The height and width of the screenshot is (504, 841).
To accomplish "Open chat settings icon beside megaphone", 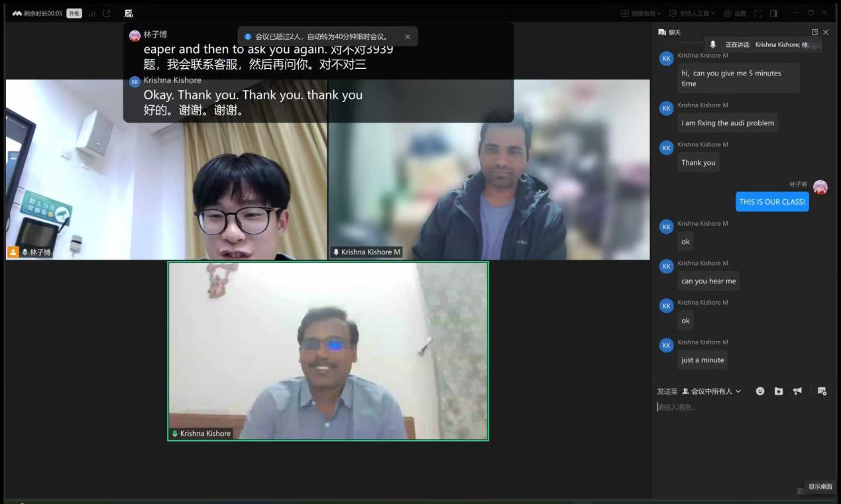I will (822, 391).
